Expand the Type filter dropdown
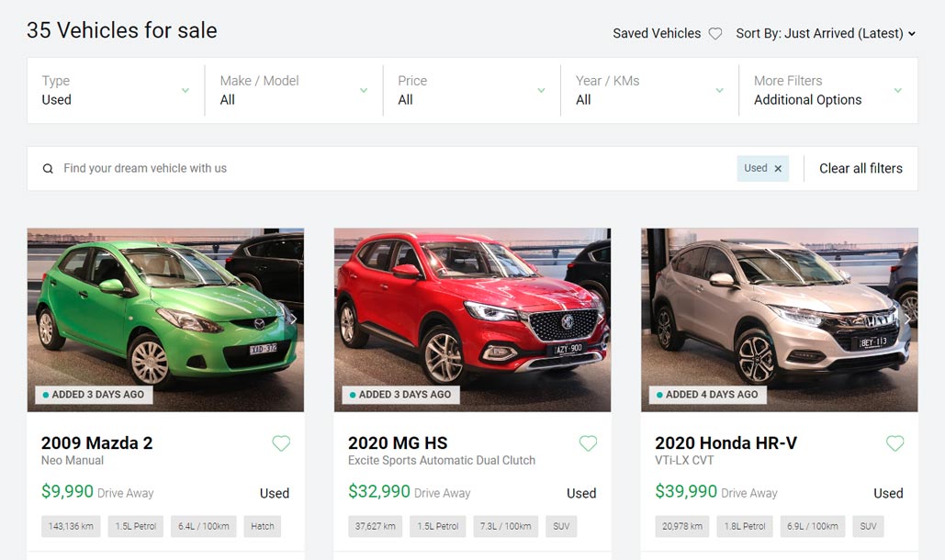This screenshot has width=945, height=560. (x=116, y=90)
